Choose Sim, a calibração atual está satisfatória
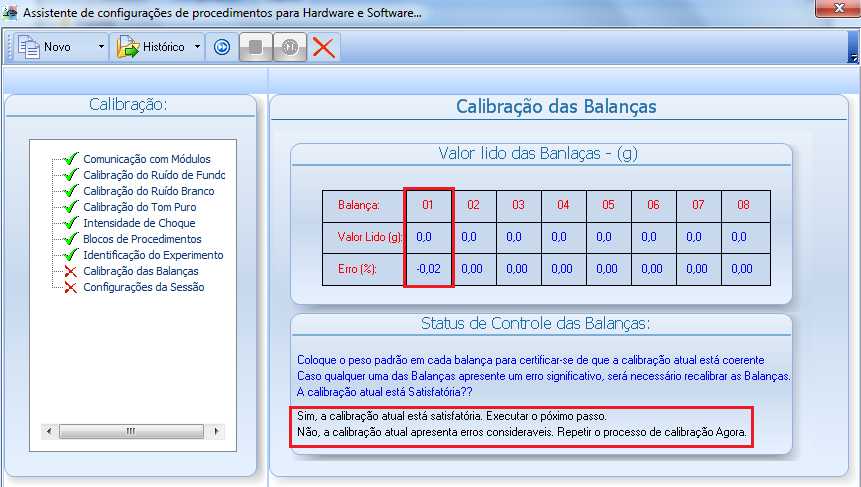The image size is (861, 487). (x=451, y=416)
